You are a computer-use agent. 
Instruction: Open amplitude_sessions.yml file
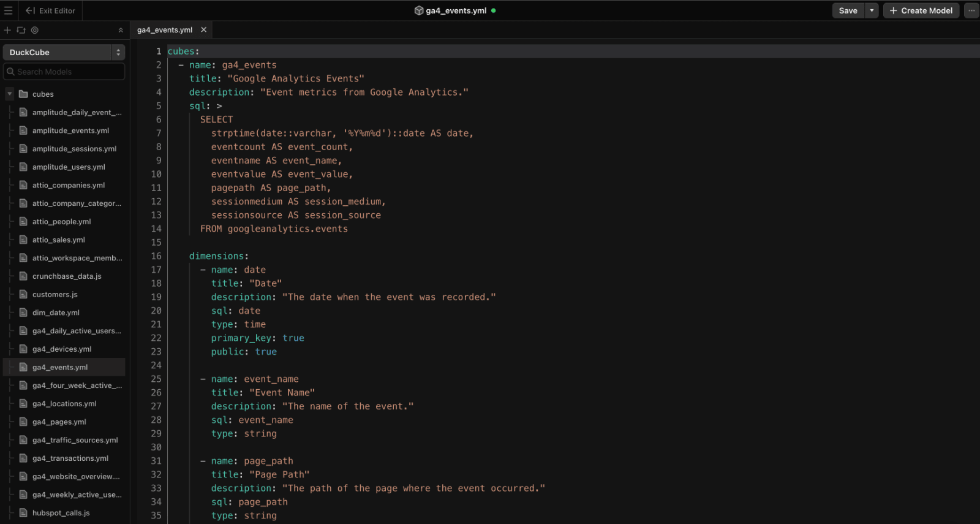coord(74,149)
